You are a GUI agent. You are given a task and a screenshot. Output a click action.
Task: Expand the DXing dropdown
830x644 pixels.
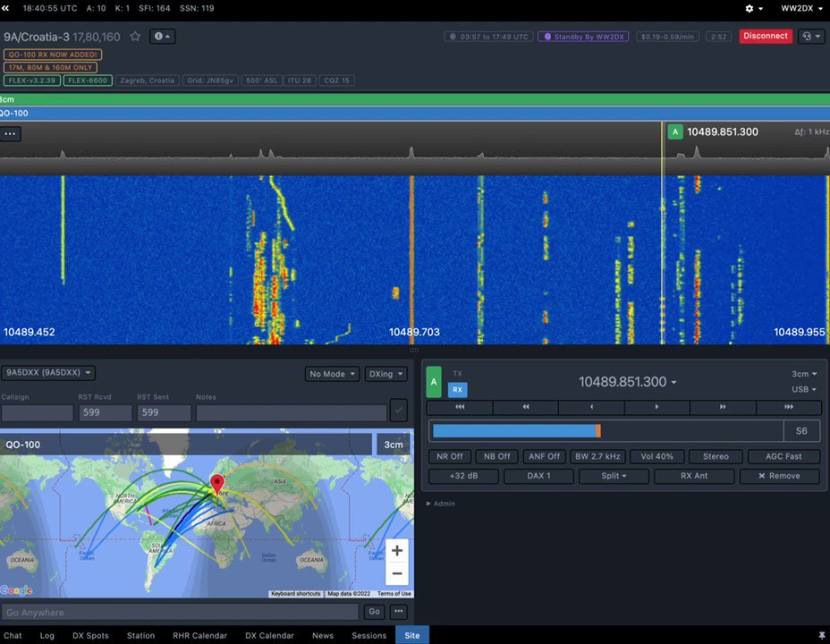[385, 374]
